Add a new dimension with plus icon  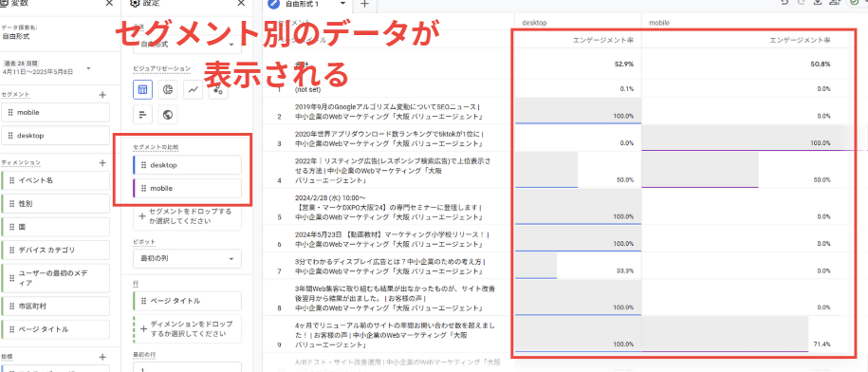tap(102, 163)
